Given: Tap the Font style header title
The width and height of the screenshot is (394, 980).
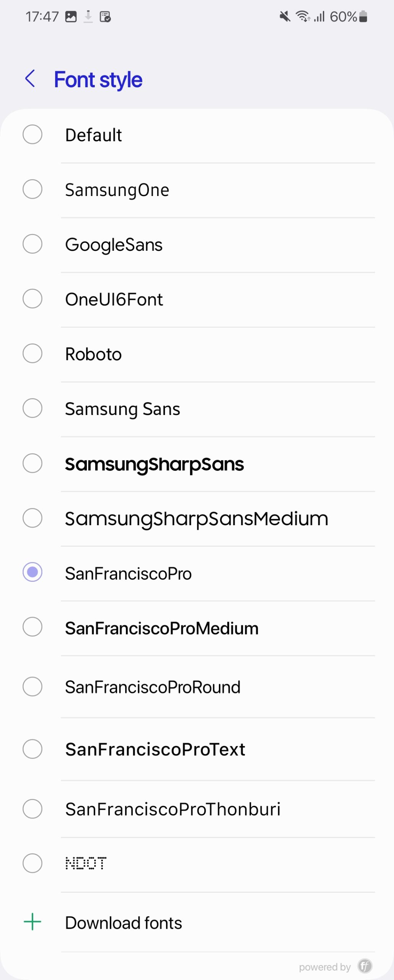Looking at the screenshot, I should pos(98,80).
